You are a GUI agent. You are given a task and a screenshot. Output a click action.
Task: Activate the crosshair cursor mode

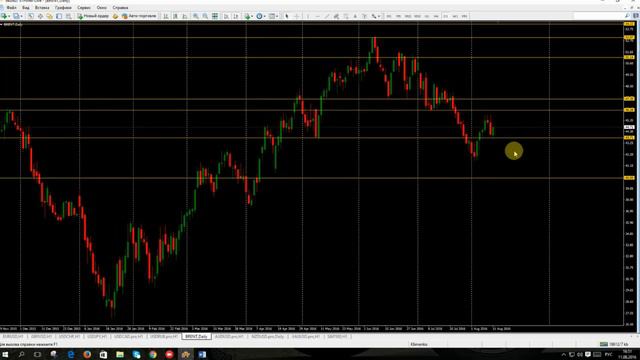tap(297, 16)
